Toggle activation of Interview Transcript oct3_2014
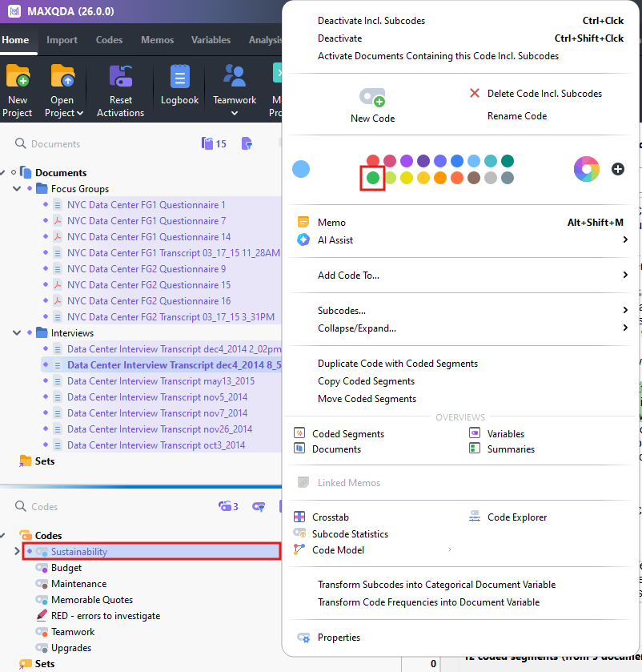 (x=46, y=445)
